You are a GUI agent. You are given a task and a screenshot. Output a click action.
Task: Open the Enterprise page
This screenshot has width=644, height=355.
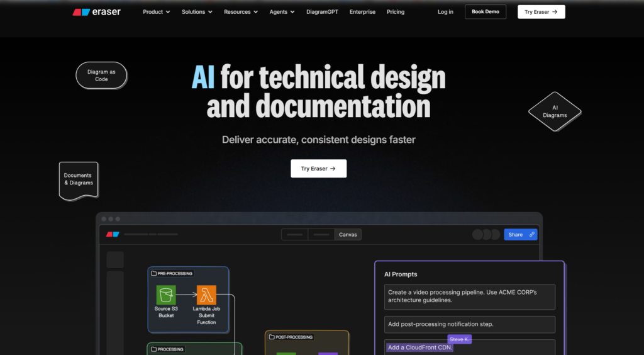[362, 12]
